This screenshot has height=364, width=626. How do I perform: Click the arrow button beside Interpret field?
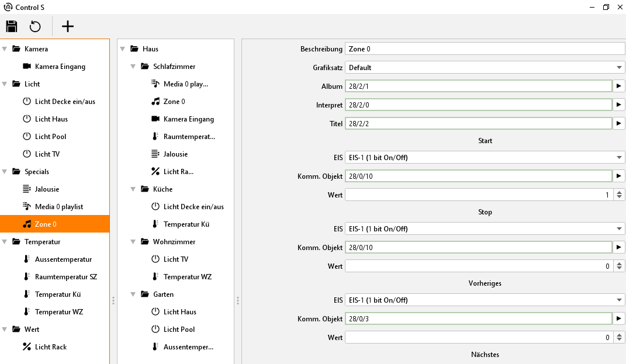[x=620, y=105]
